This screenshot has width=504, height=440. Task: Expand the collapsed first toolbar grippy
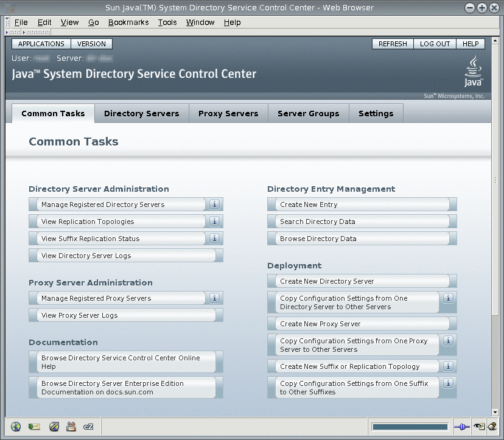13,32
